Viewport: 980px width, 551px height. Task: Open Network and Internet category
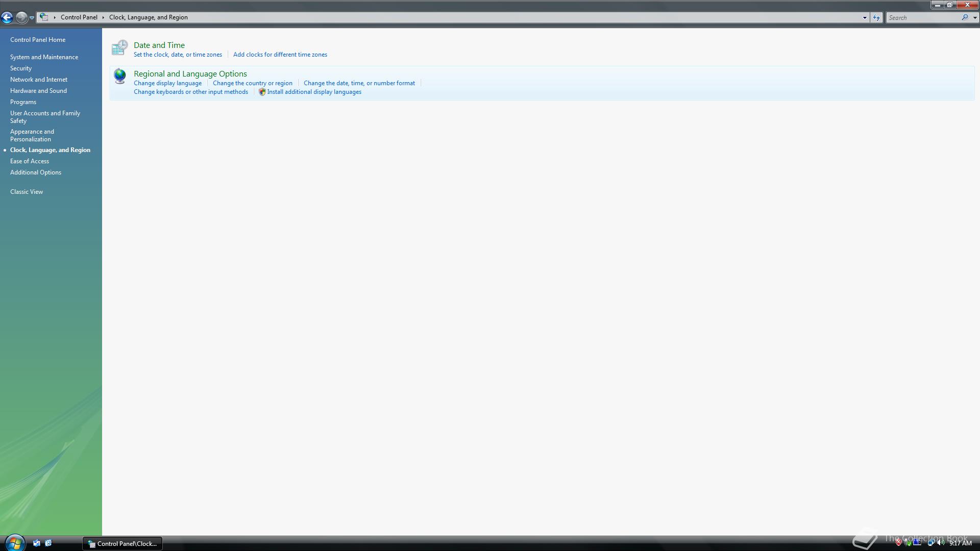point(39,80)
